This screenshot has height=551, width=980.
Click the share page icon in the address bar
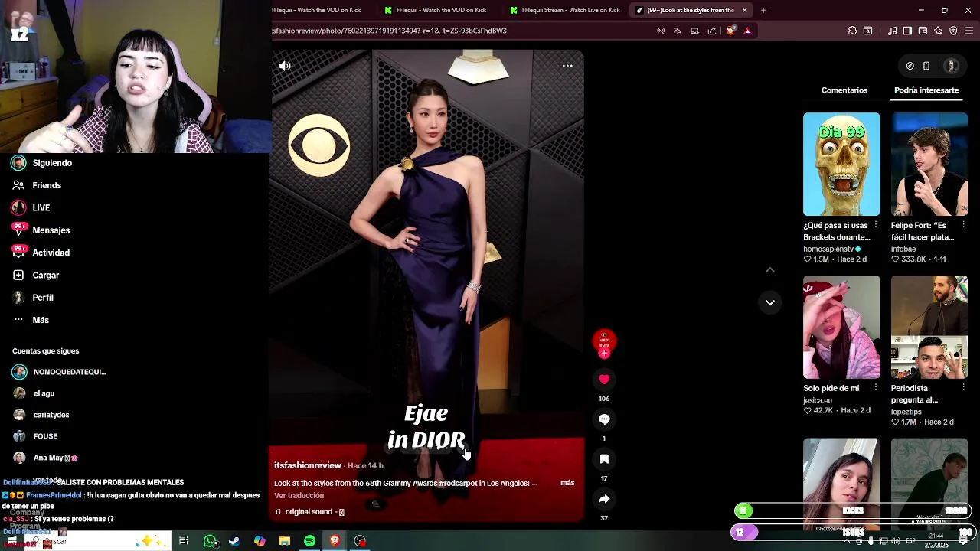pos(712,31)
